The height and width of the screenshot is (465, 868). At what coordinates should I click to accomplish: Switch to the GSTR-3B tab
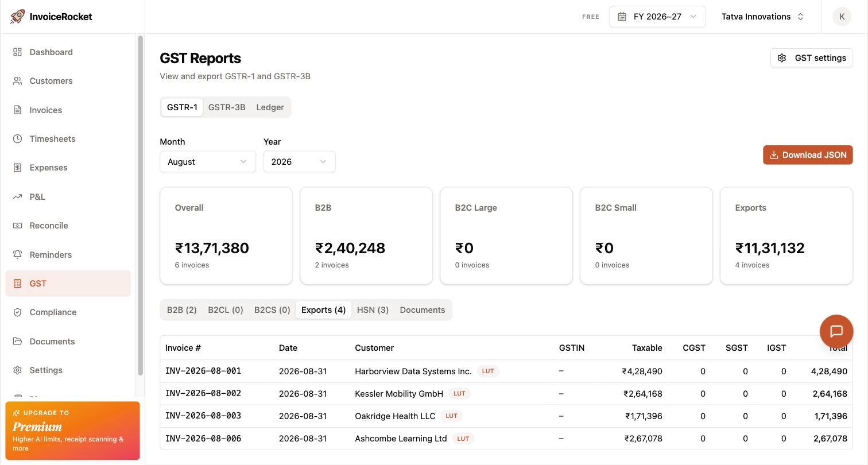pyautogui.click(x=227, y=107)
